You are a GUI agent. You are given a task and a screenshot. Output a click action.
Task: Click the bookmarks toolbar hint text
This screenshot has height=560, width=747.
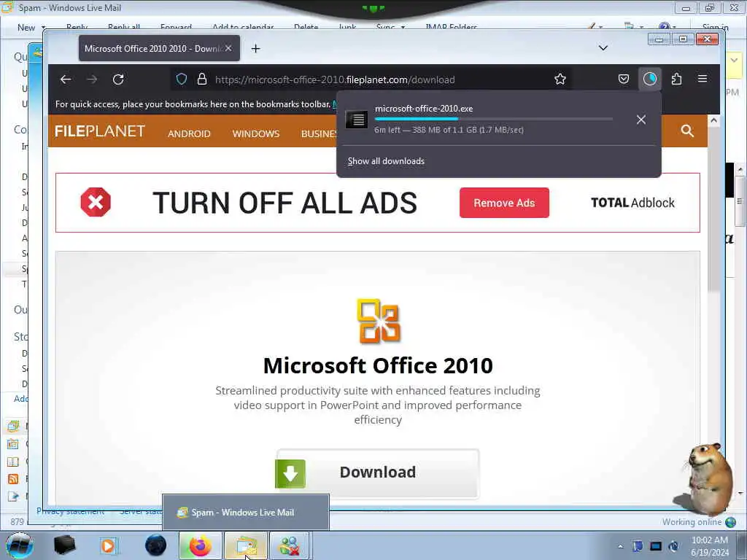(x=193, y=104)
